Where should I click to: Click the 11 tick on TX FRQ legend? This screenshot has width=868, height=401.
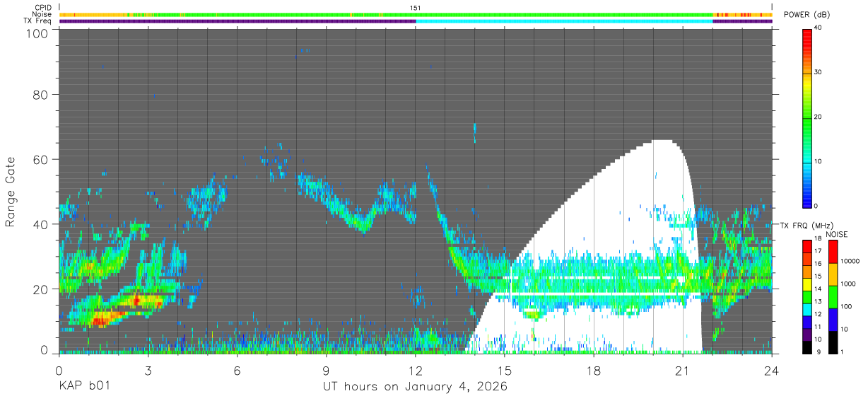coord(819,326)
